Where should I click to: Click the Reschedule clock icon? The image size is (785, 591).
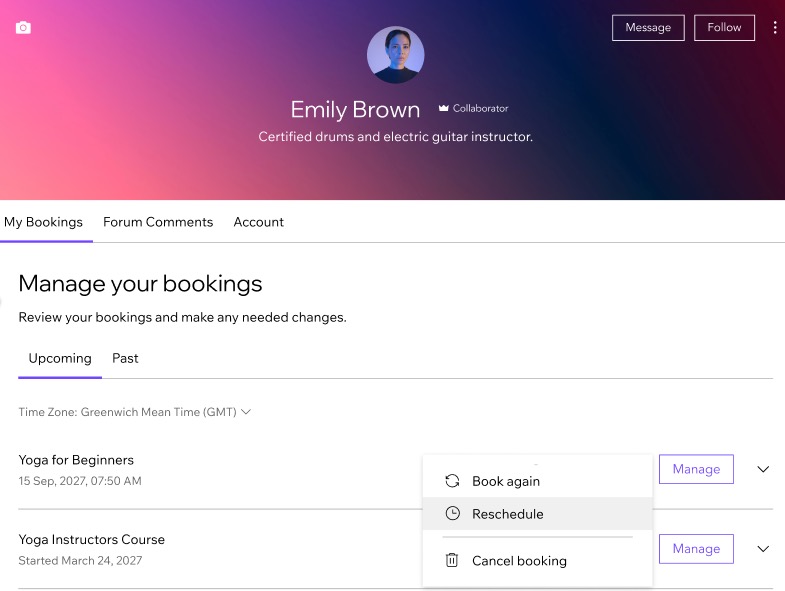(452, 514)
